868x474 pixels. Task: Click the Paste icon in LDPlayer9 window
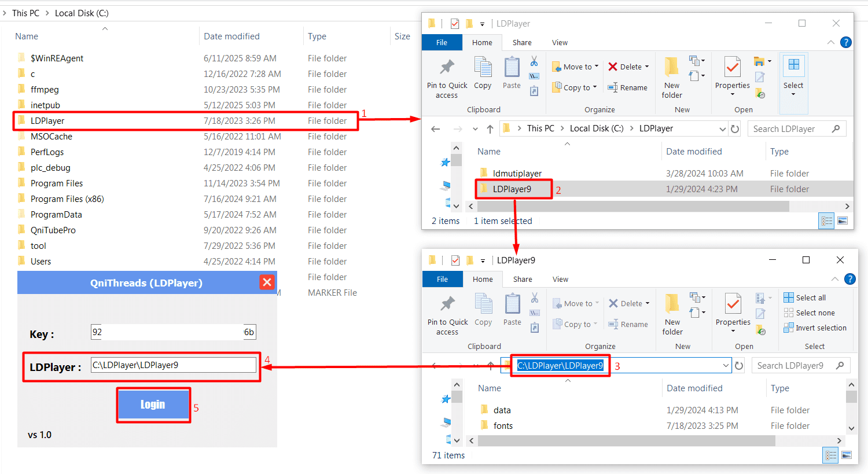pos(512,309)
